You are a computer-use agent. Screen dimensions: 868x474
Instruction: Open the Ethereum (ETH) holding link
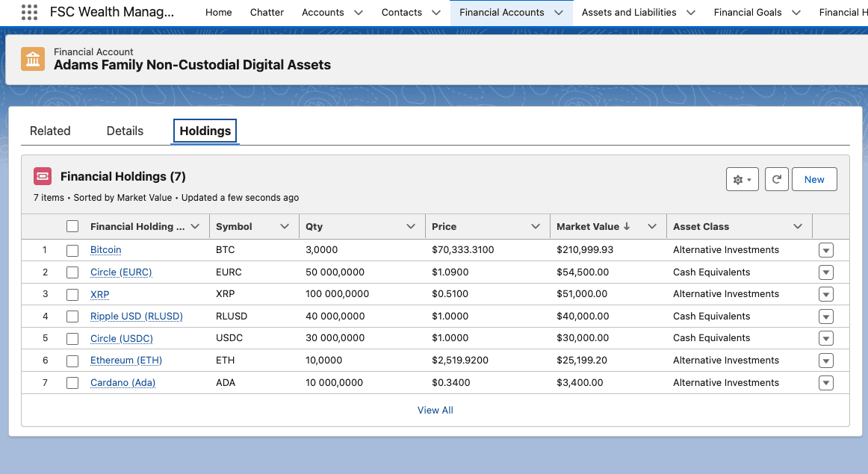[x=126, y=361]
